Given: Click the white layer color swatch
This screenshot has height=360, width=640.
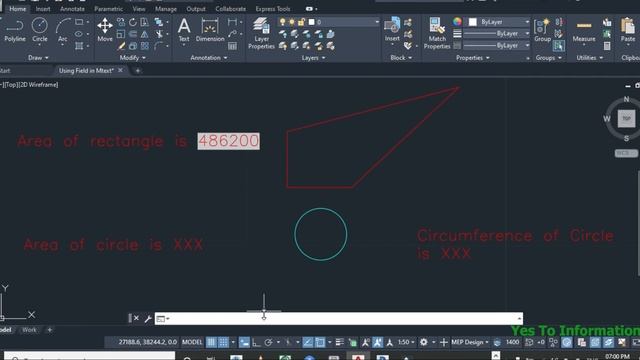Looking at the screenshot, I should pos(311,22).
